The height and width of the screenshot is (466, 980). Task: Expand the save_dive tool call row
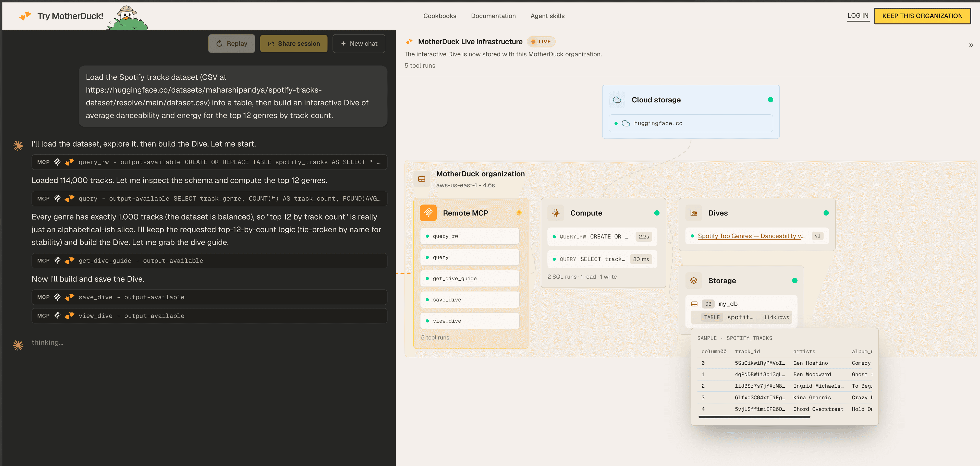tap(209, 297)
